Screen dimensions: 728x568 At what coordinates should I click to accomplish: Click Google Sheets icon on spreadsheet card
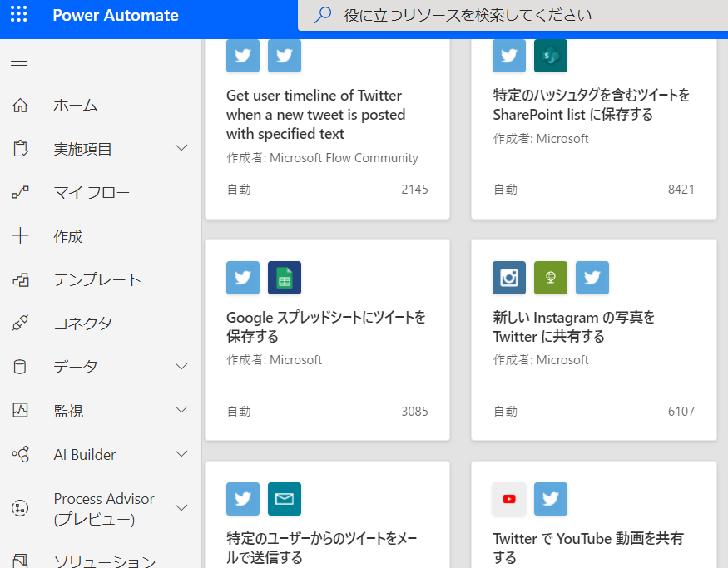pos(285,278)
